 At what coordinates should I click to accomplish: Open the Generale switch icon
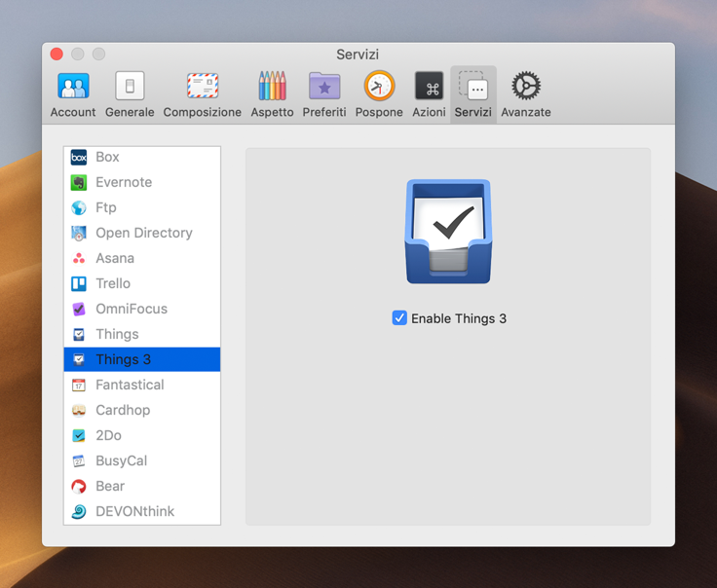(x=130, y=86)
